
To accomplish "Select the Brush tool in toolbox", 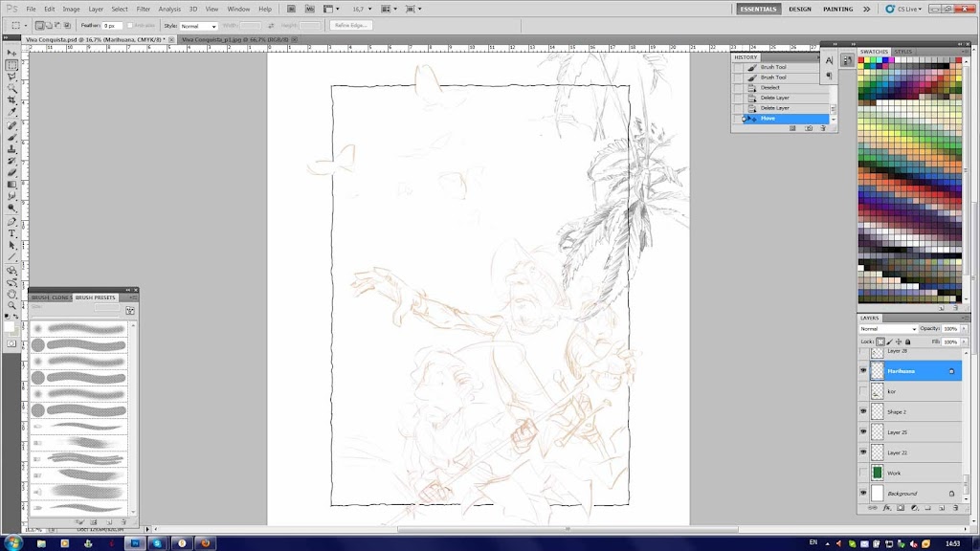I will pyautogui.click(x=11, y=138).
